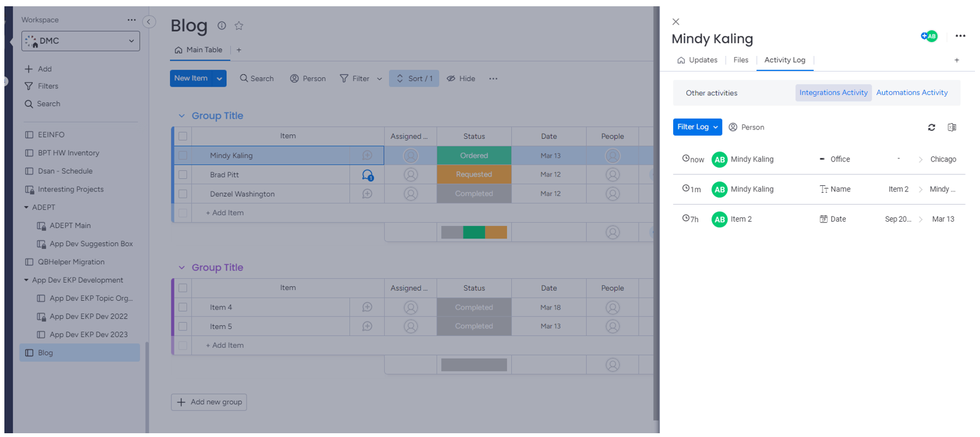Check the Item 4 row checkbox

pos(183,307)
